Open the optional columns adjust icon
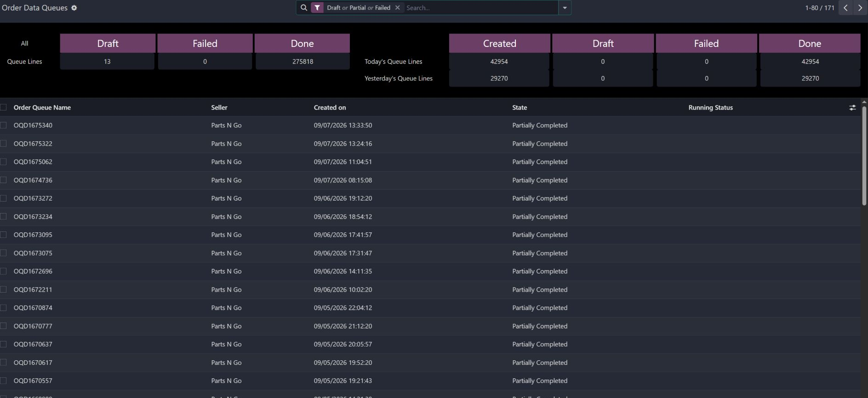Viewport: 868px width, 398px height. (852, 108)
